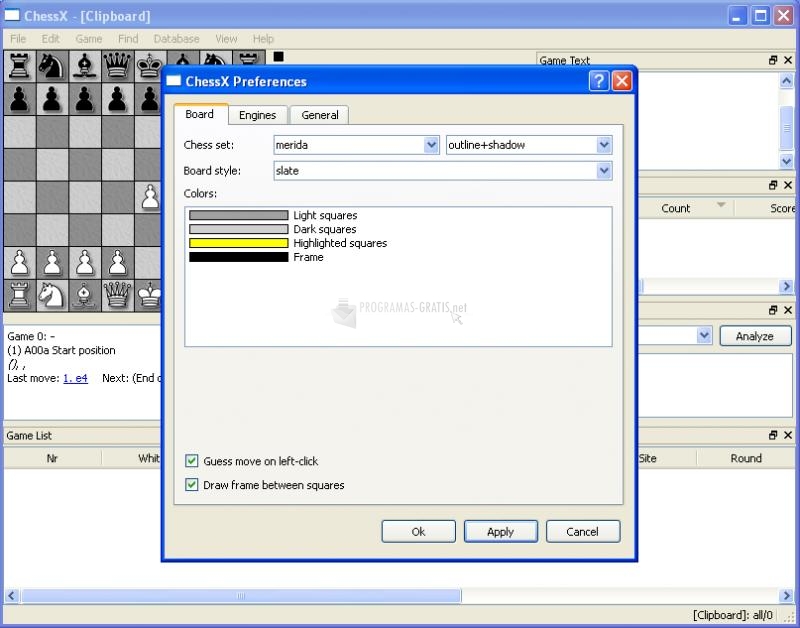
Task: Follow the "1. e4" last move link
Action: point(76,378)
